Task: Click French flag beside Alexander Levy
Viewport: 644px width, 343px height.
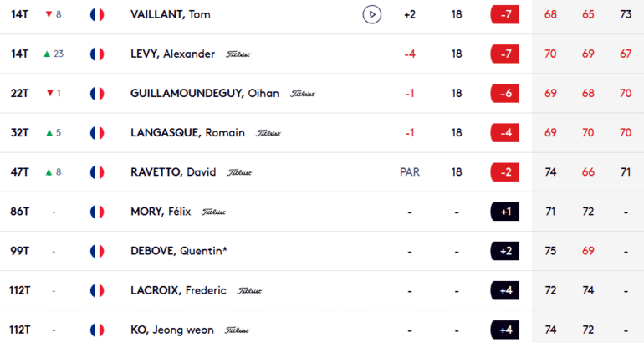Action: 97,54
